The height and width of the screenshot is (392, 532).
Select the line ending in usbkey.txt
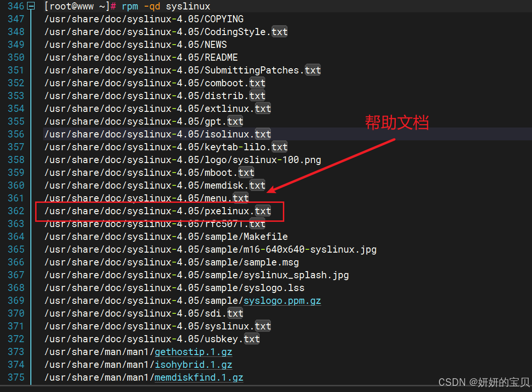152,339
